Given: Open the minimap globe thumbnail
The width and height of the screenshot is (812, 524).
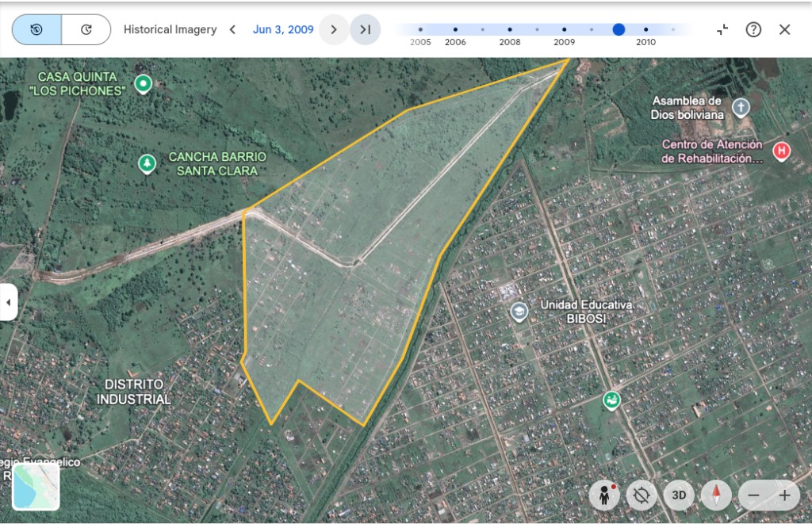Looking at the screenshot, I should click(x=36, y=487).
